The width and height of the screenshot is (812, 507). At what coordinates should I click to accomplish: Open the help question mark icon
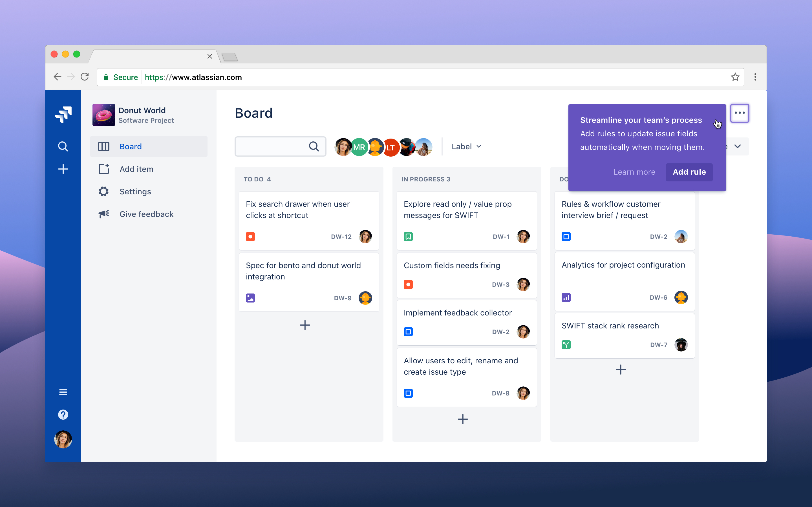(63, 415)
